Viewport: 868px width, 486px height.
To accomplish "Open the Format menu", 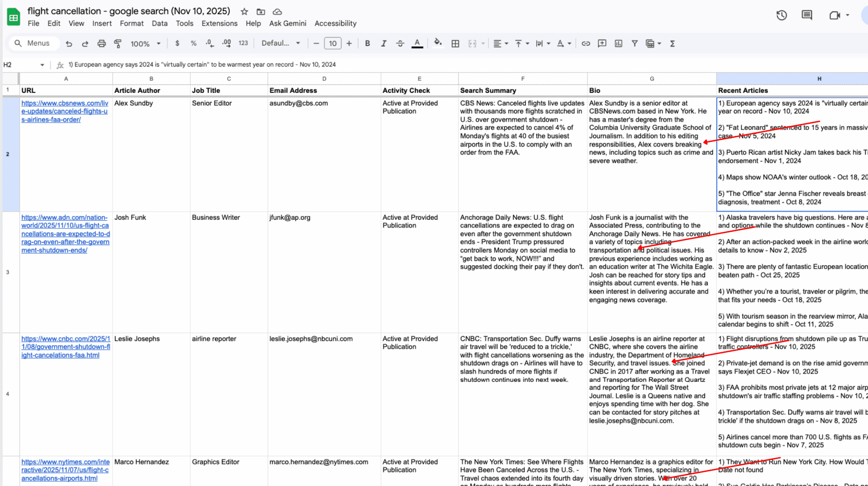I will 132,23.
